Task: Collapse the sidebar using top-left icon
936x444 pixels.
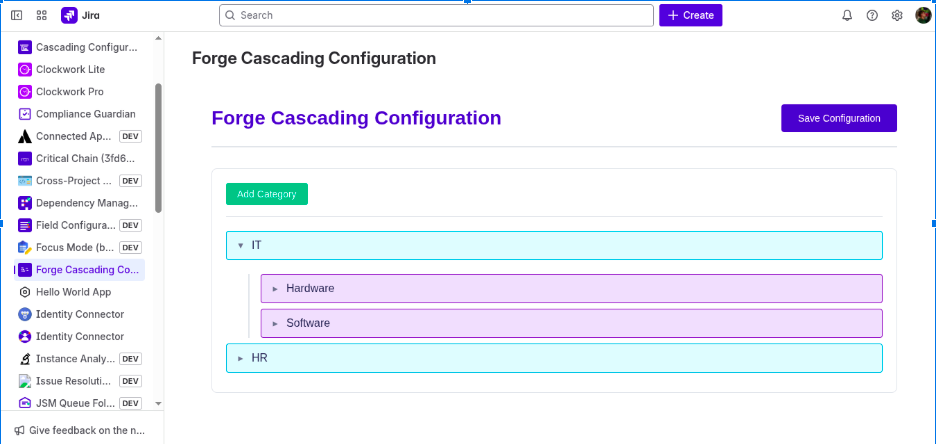Action: pos(17,16)
